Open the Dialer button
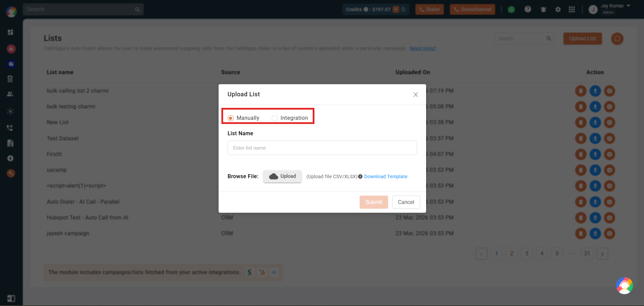 pyautogui.click(x=429, y=9)
